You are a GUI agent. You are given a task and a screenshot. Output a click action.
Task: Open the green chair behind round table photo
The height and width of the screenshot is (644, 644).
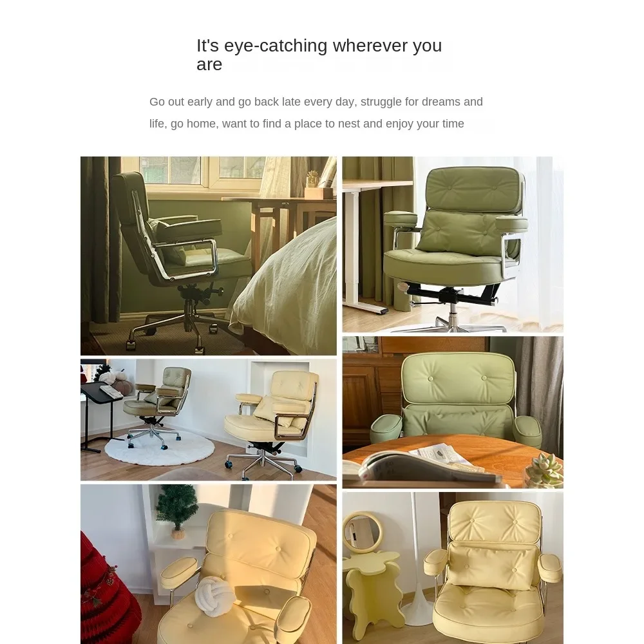453,412
